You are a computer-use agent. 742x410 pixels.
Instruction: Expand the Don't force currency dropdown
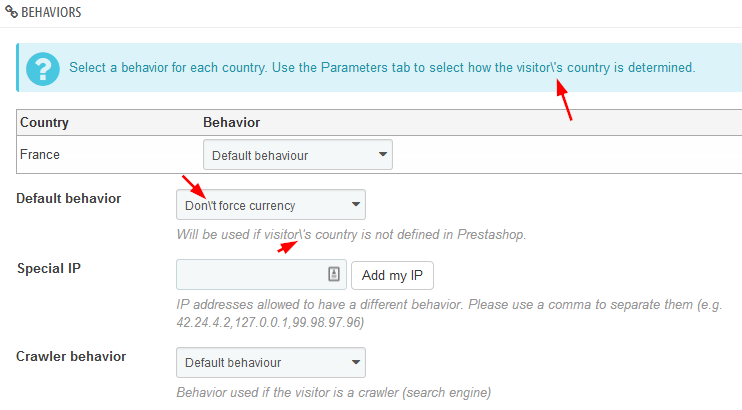pyautogui.click(x=271, y=205)
